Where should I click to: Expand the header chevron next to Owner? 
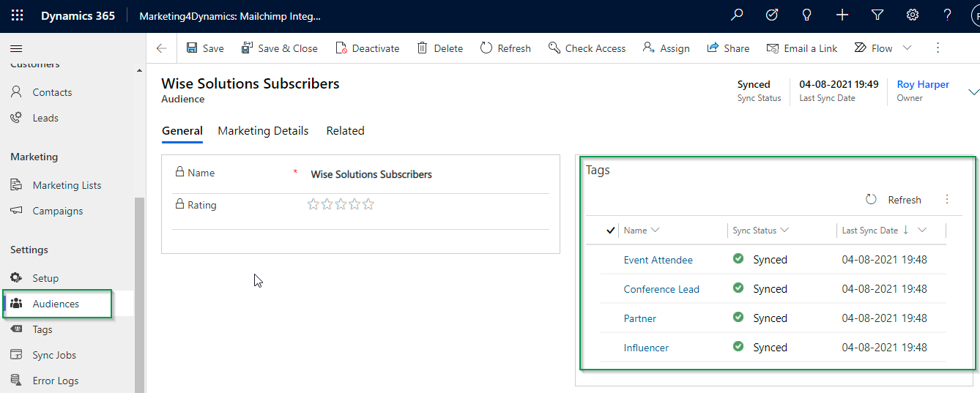pos(973,92)
